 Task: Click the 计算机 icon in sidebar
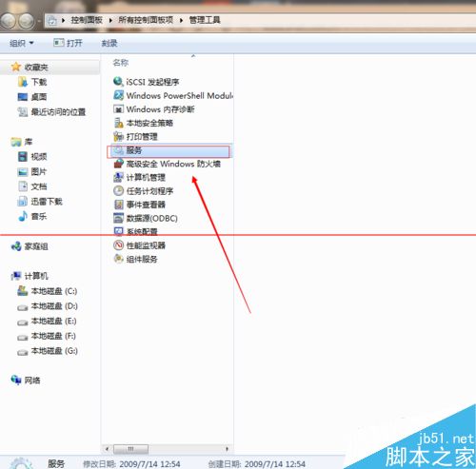16,276
